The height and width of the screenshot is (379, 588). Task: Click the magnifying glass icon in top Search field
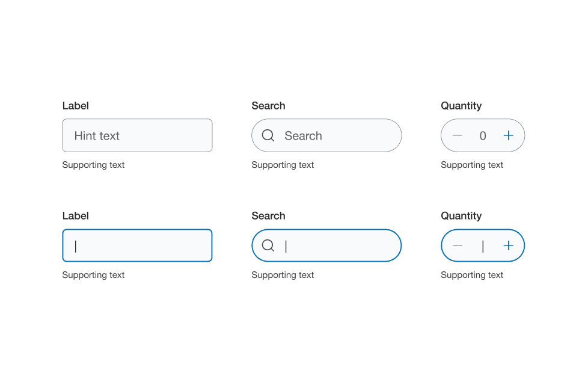[x=268, y=135]
